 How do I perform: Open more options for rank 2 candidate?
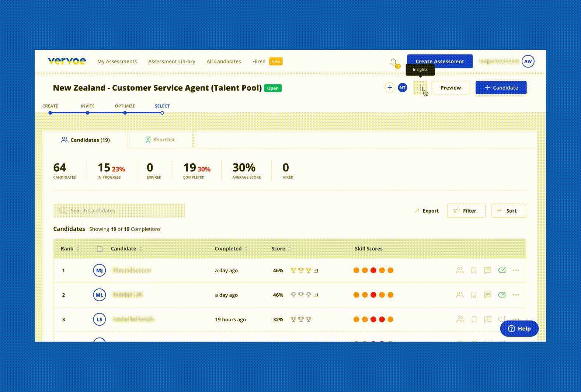(x=516, y=295)
